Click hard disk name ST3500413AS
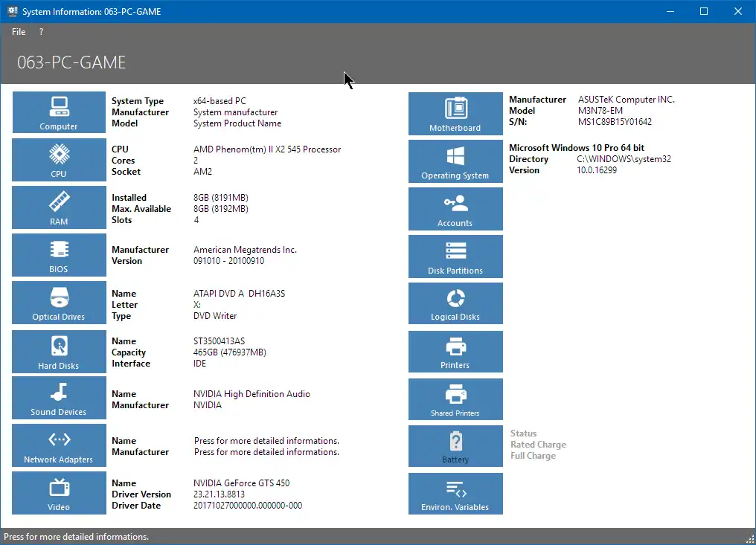 coord(219,341)
